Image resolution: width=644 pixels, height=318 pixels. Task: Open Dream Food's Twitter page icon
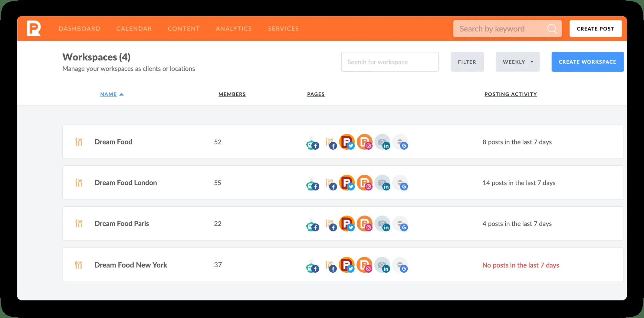click(x=347, y=142)
